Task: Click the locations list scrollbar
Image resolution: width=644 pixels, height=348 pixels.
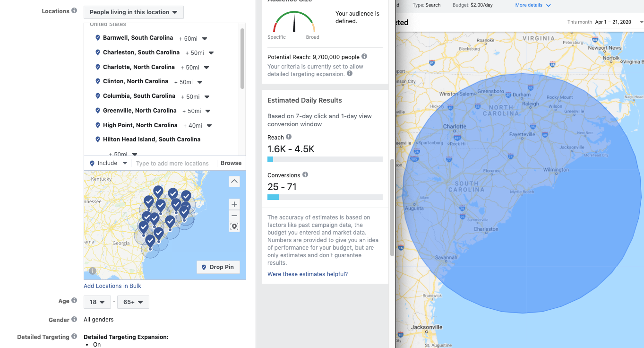Action: coord(242,59)
